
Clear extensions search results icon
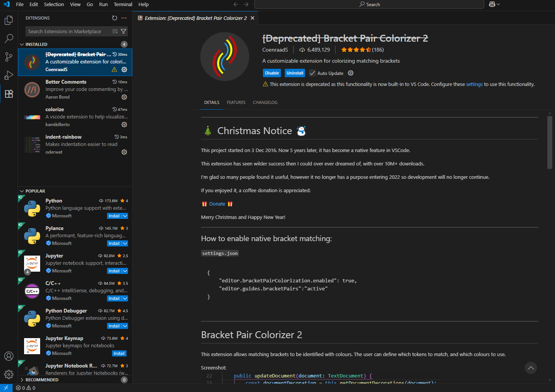(115, 31)
